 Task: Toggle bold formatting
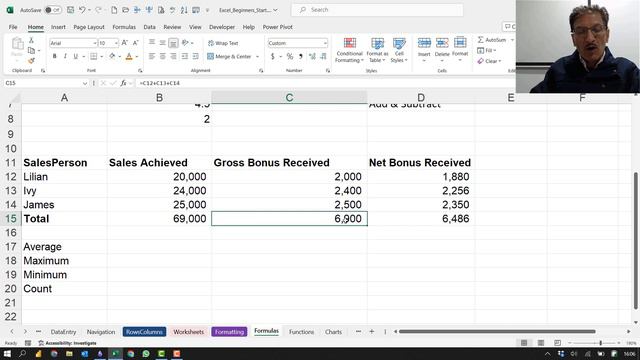click(54, 56)
